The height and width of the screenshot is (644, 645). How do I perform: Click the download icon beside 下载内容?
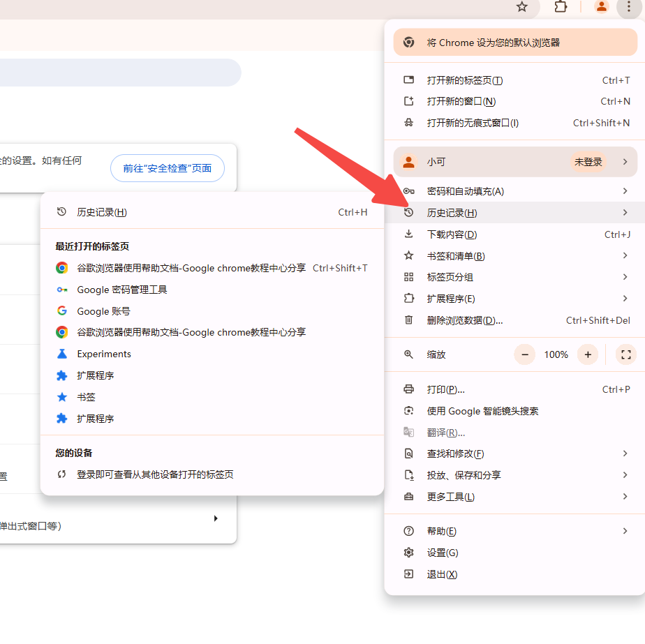pos(408,234)
